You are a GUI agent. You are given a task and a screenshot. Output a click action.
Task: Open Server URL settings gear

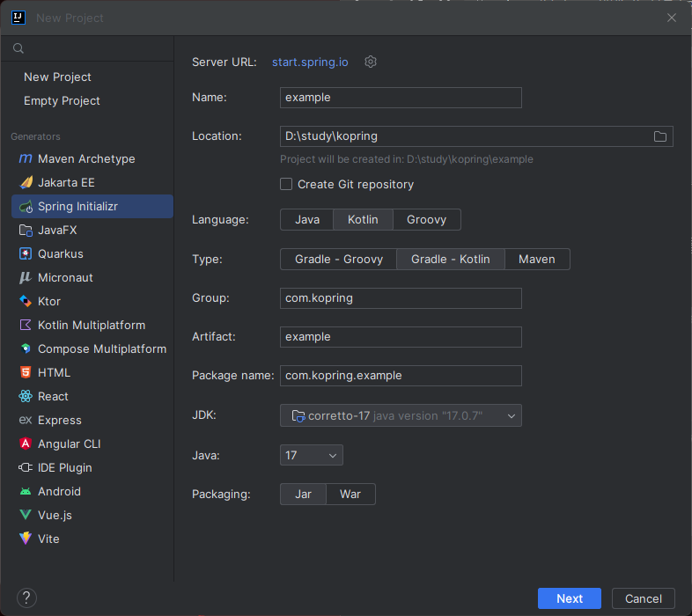point(371,62)
